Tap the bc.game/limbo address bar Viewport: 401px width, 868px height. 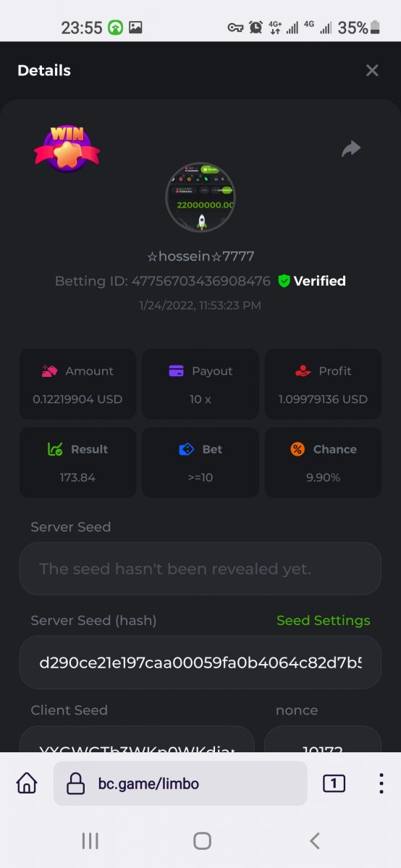coord(180,783)
